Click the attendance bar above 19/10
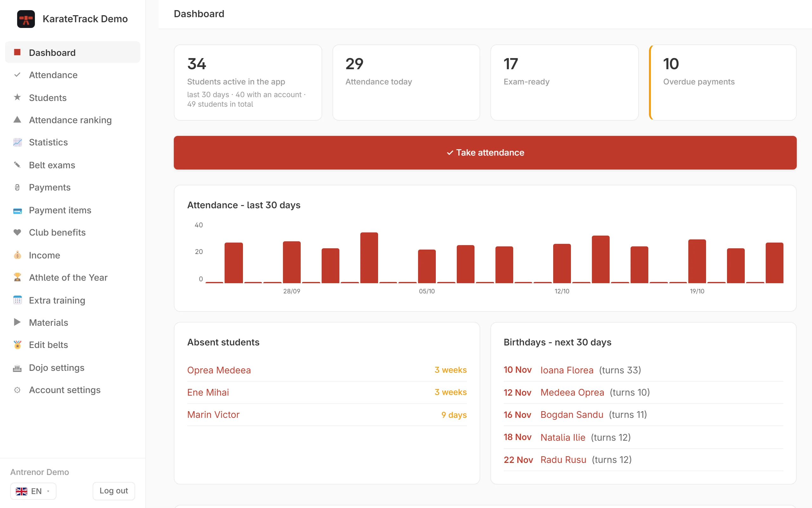Screen dimensions: 812x508 (697, 261)
